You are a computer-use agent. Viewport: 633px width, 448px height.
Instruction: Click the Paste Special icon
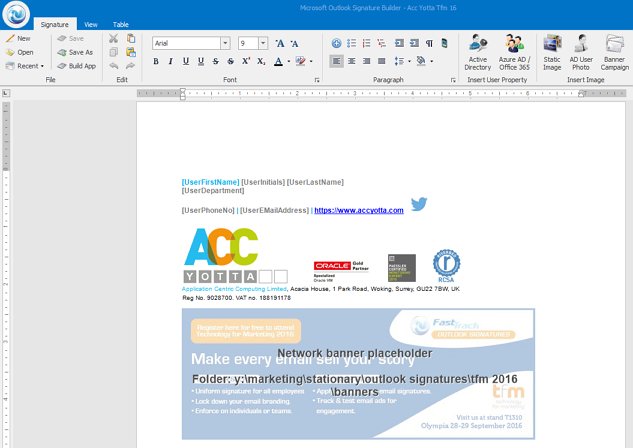coord(131,52)
